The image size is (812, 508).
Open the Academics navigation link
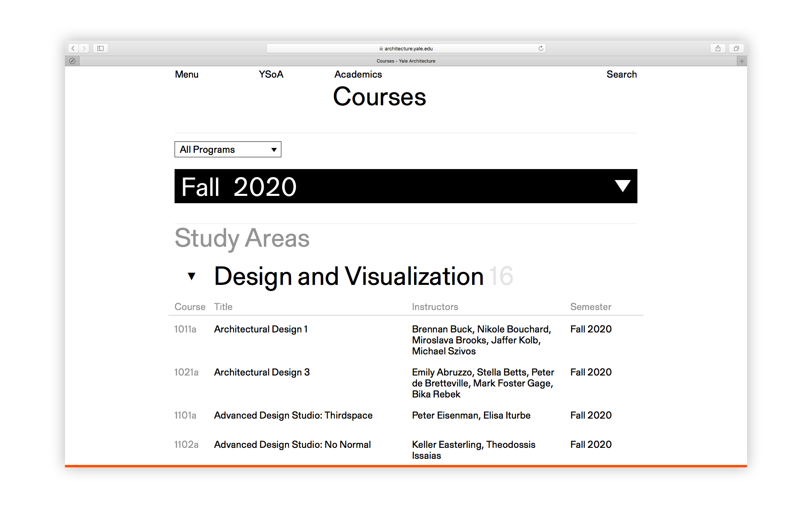pyautogui.click(x=358, y=74)
